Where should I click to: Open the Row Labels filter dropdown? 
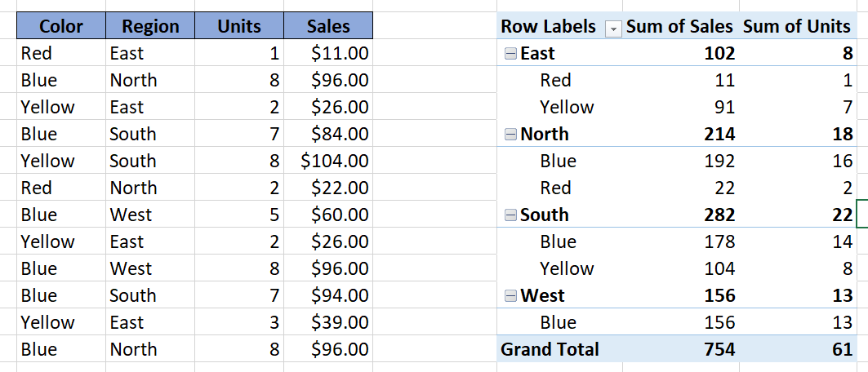coord(612,28)
